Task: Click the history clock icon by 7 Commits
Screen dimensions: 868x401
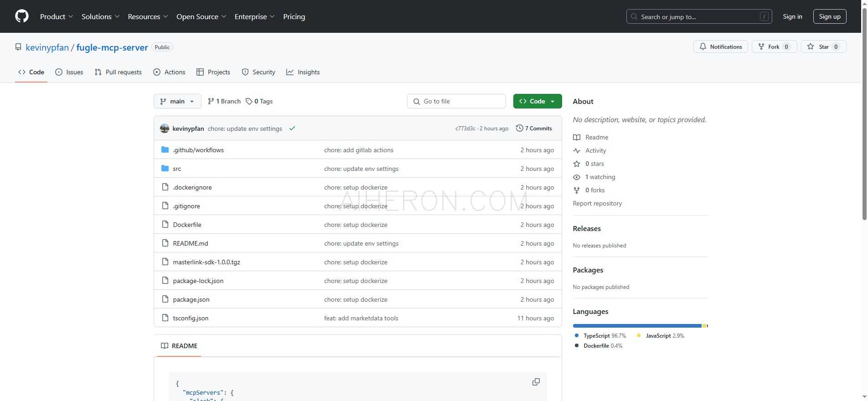Action: tap(519, 129)
